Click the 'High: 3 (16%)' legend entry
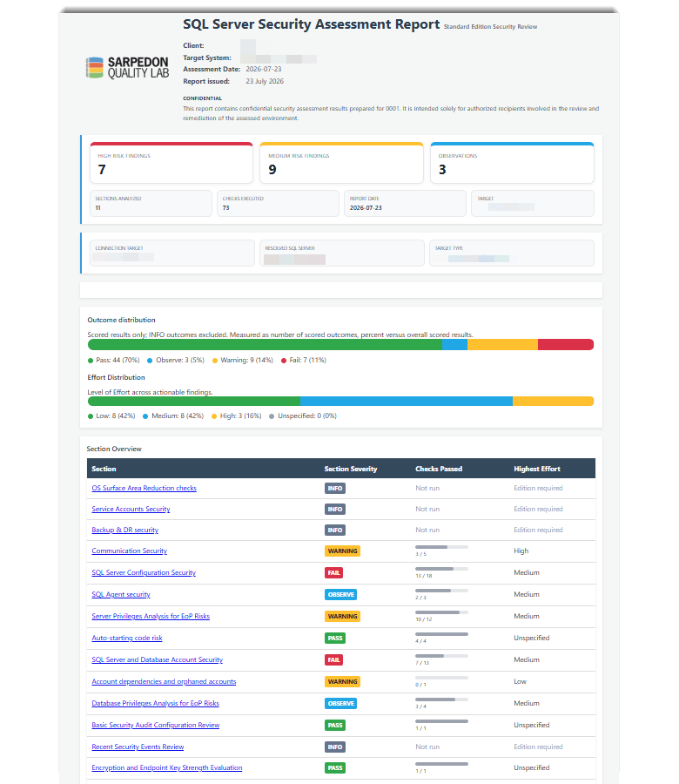 [237, 416]
